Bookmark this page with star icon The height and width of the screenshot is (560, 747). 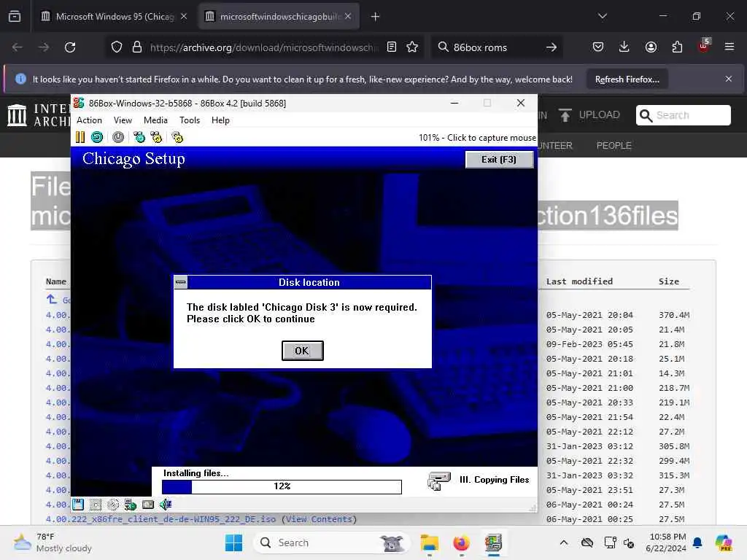(x=412, y=47)
